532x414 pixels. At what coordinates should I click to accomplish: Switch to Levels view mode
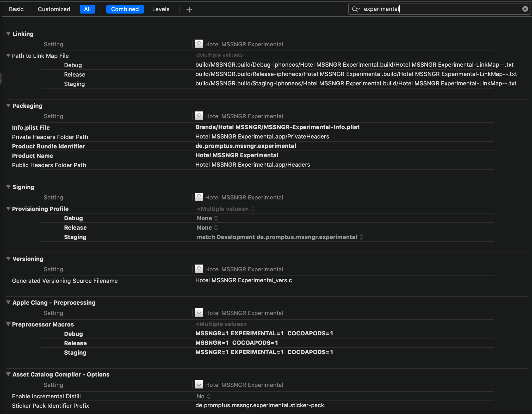point(161,9)
